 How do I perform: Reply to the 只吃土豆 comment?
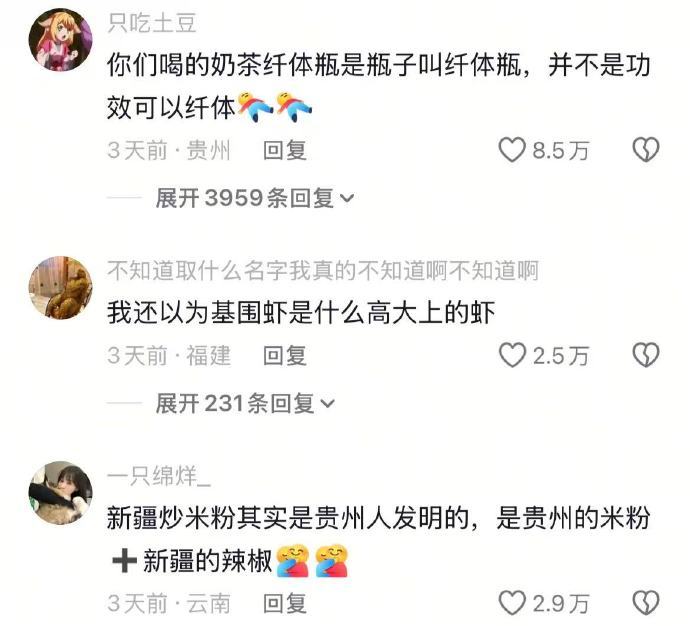pos(285,150)
